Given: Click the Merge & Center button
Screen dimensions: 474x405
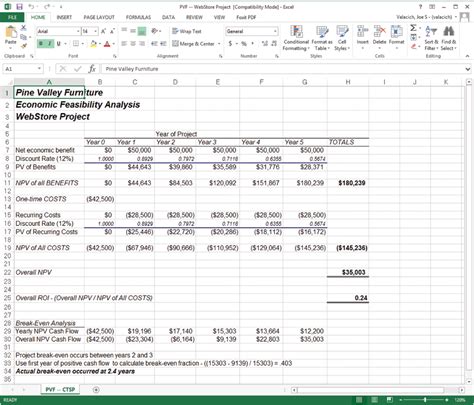Looking at the screenshot, I should [x=193, y=44].
